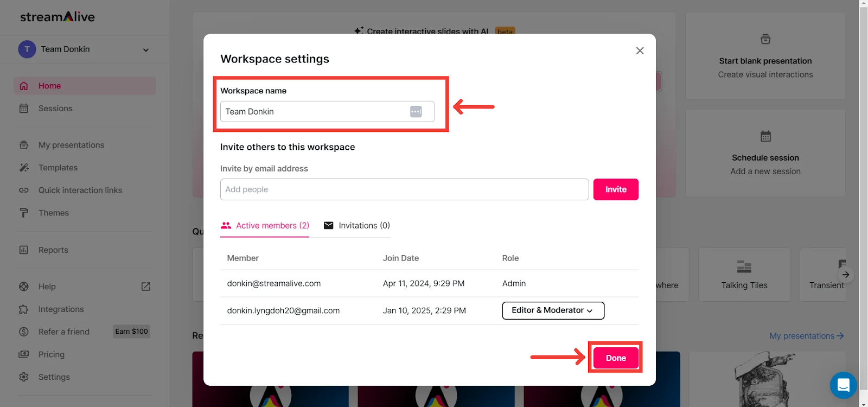Click the Quick interaction links chain icon
Screen dimensions: 868x407
pos(24,190)
